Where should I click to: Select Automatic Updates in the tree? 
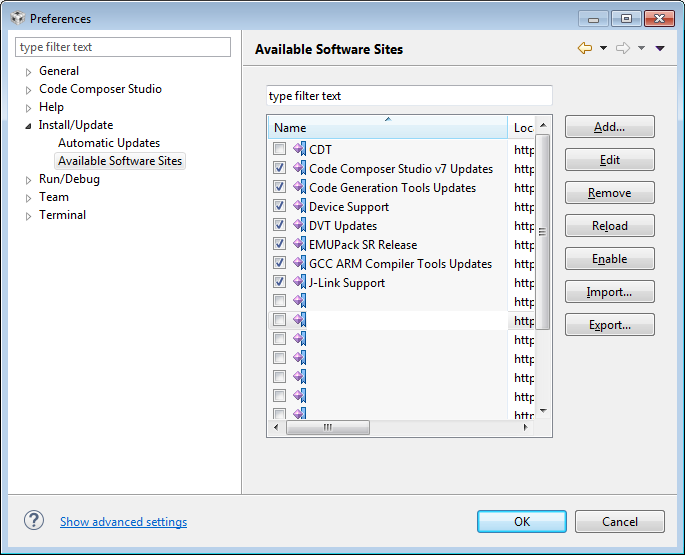point(109,143)
